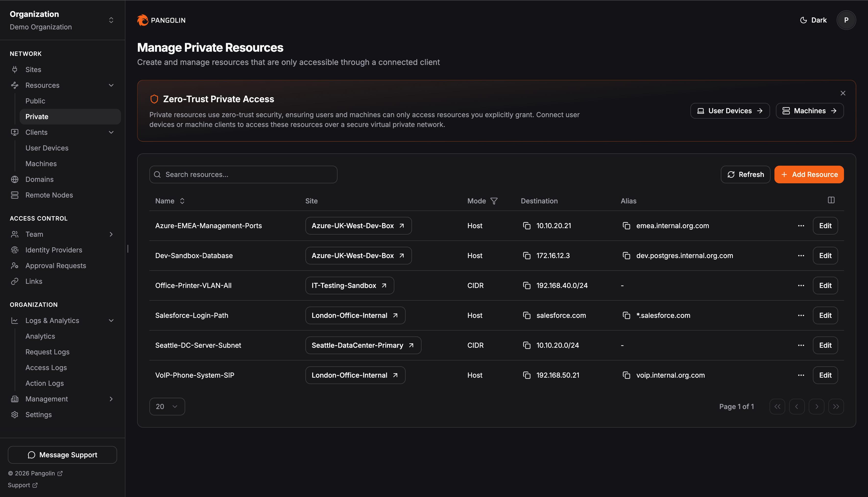868x497 pixels.
Task: Open the column visibility icon above the table
Action: point(831,200)
